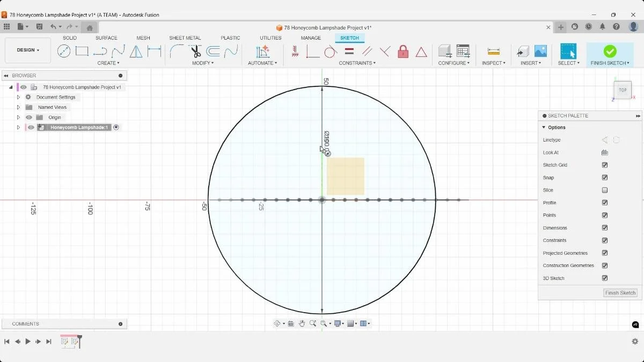Select the Measure ruler tool

[494, 51]
